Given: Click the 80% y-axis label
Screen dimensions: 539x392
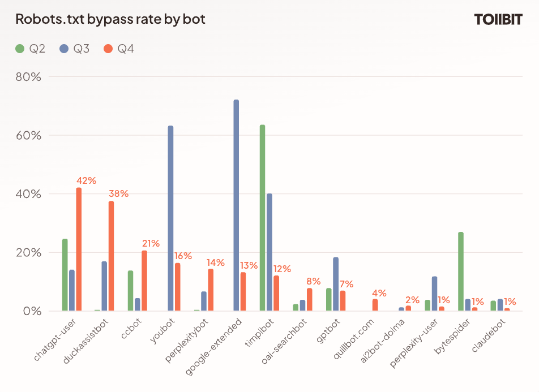Looking at the screenshot, I should click(28, 77).
